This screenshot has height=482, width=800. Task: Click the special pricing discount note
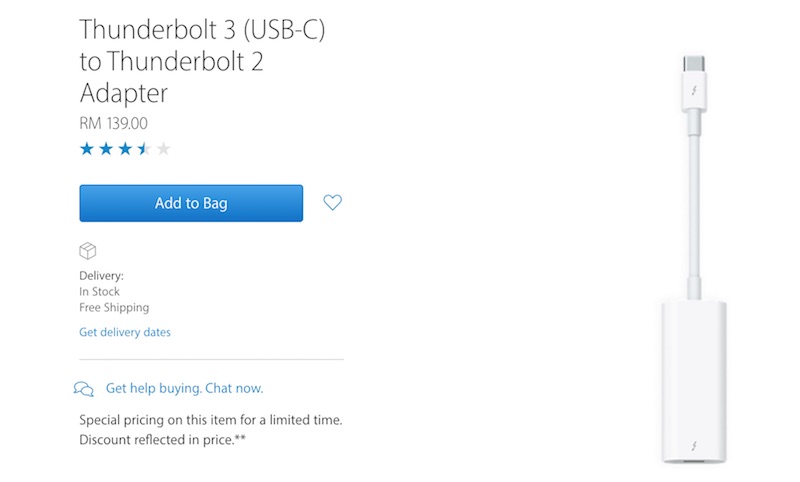point(211,430)
